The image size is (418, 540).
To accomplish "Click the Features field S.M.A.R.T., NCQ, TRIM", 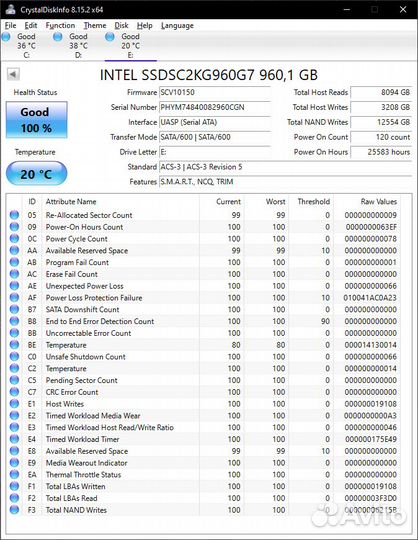I will (x=285, y=182).
